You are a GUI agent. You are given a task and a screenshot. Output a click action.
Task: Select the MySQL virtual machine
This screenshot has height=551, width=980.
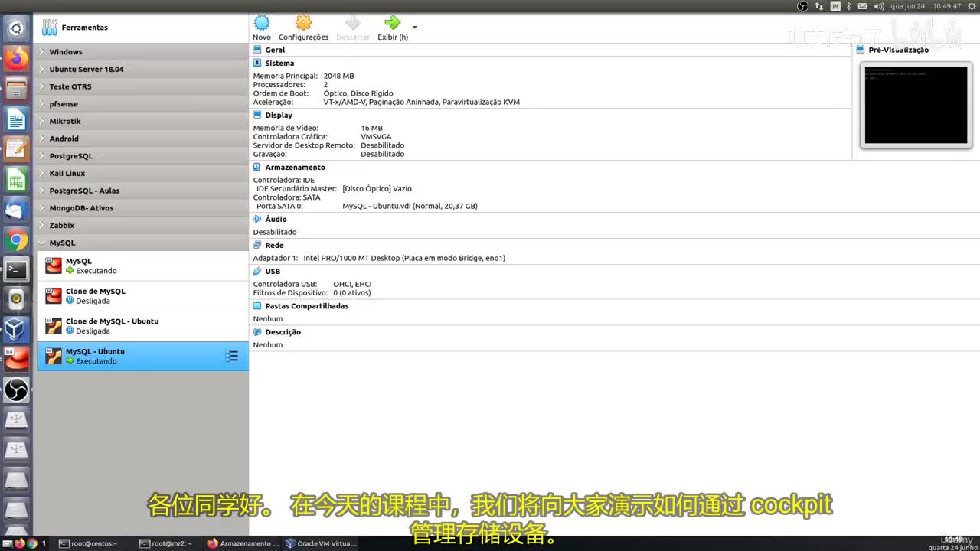point(143,266)
